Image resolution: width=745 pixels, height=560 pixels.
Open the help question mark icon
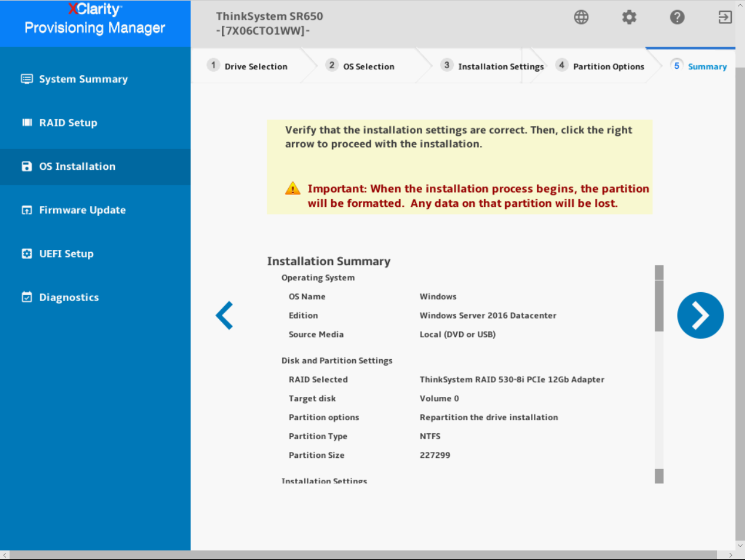pos(677,17)
